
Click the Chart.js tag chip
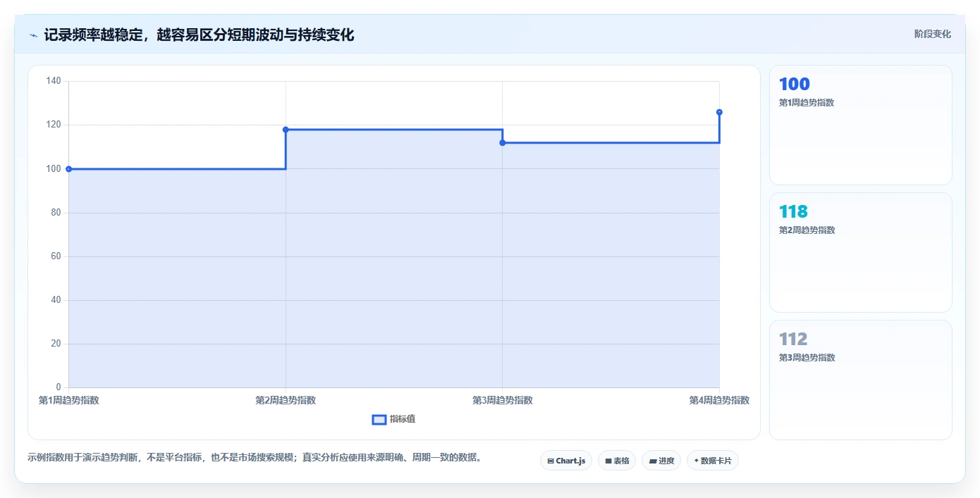point(566,461)
